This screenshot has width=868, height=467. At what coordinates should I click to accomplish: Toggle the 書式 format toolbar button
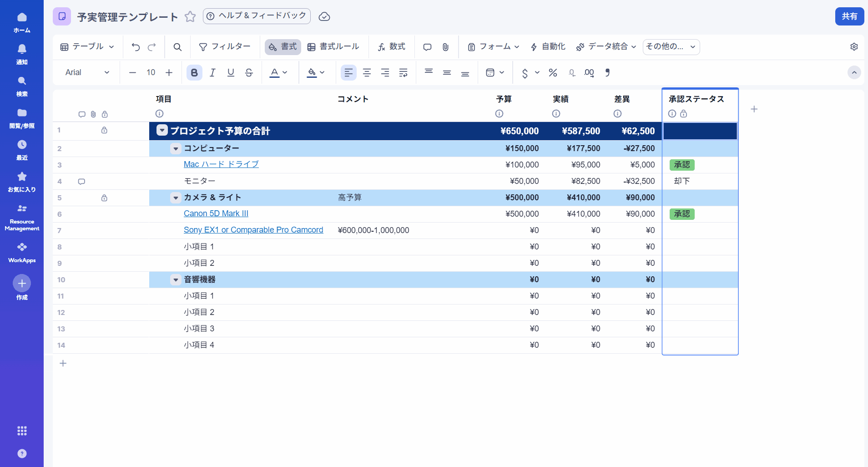click(283, 47)
